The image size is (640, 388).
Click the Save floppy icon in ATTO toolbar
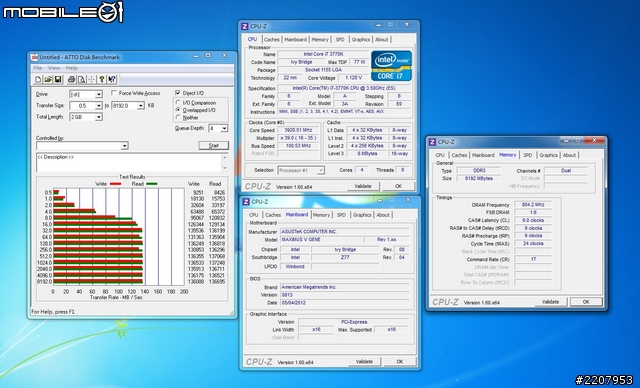pyautogui.click(x=58, y=80)
